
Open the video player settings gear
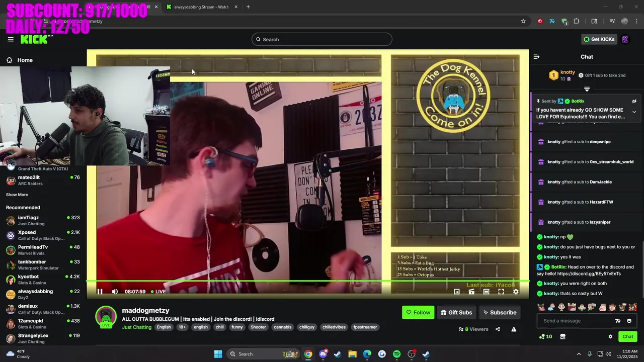516,292
